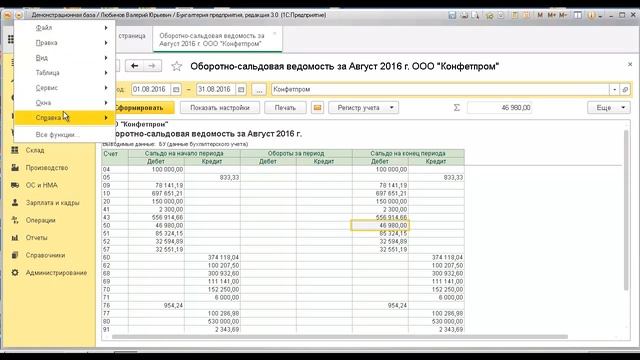This screenshot has width=640, height=360.
Task: Switch to the start page tab labeled страница
Action: click(131, 36)
